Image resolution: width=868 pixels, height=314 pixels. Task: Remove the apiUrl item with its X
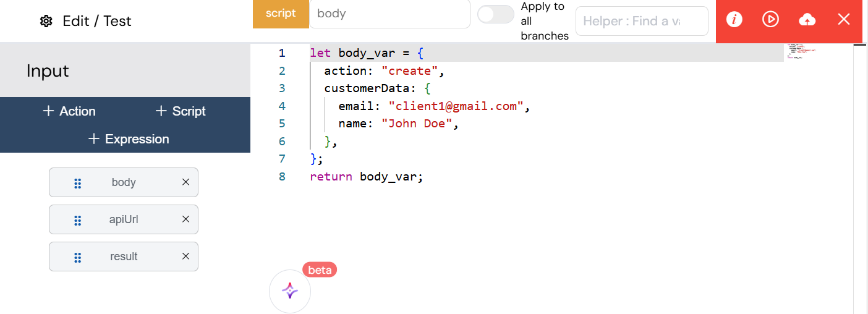(185, 219)
